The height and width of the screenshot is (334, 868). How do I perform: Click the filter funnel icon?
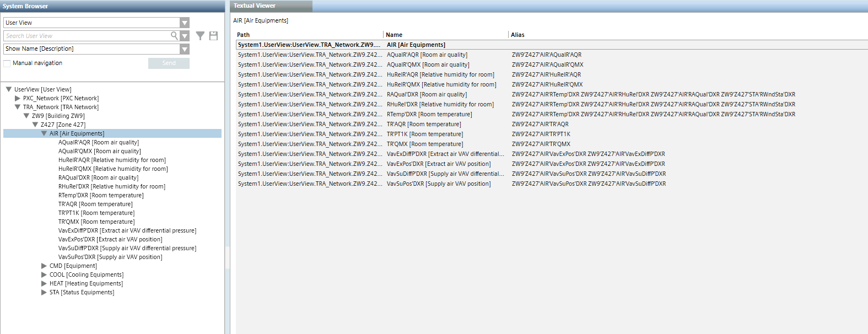pyautogui.click(x=200, y=36)
